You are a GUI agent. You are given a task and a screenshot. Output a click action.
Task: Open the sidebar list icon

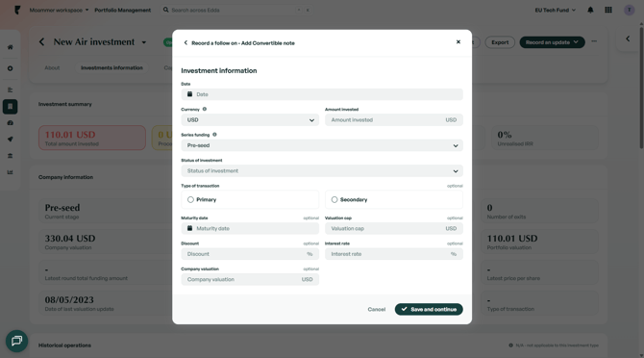pos(11,90)
